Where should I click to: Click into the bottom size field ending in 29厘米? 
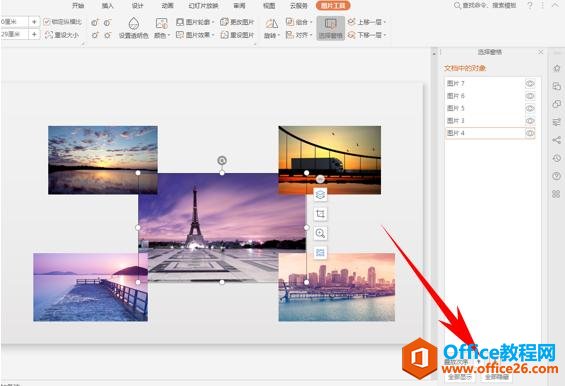click(x=14, y=35)
